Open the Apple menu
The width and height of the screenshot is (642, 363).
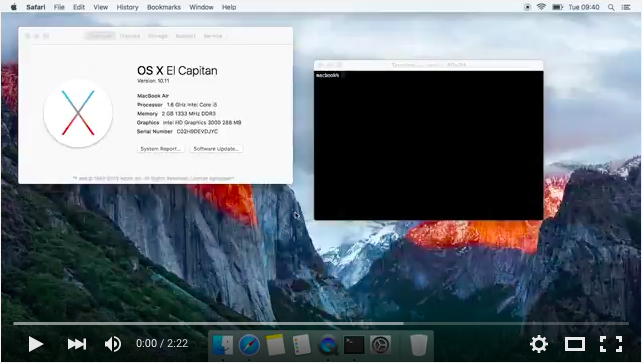[14, 7]
